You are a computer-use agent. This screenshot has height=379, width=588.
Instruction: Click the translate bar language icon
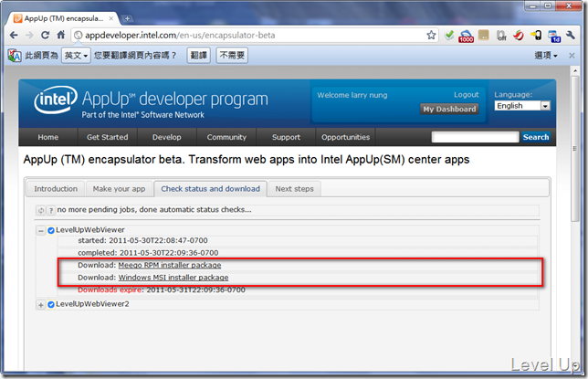tap(15, 56)
